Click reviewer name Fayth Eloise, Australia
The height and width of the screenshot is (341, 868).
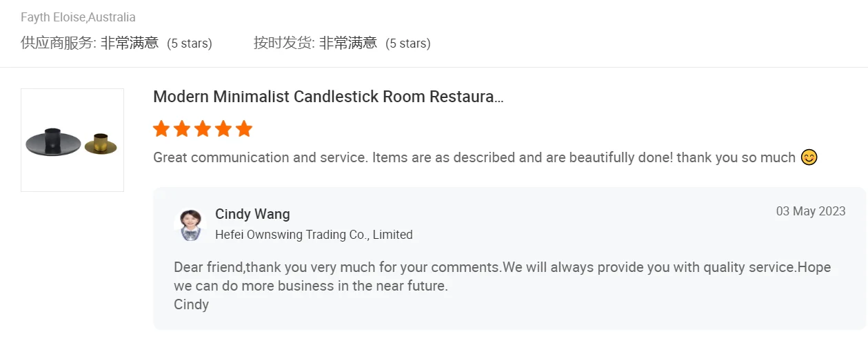coord(78,17)
